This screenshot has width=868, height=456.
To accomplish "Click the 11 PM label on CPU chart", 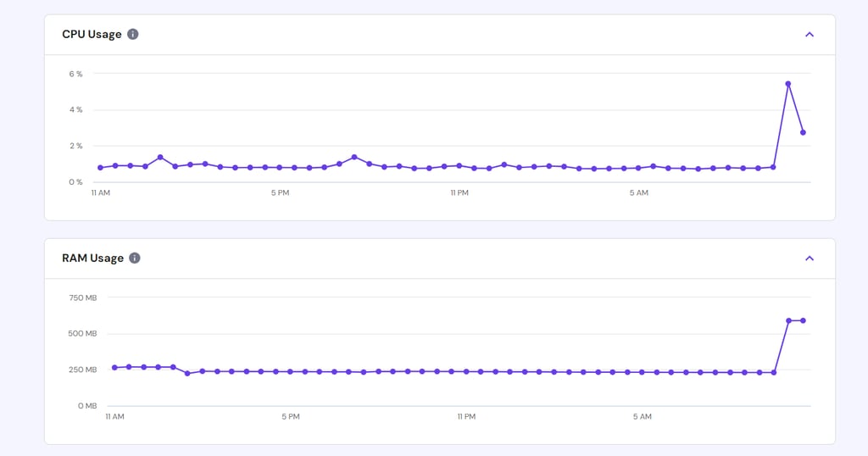I will (x=459, y=193).
